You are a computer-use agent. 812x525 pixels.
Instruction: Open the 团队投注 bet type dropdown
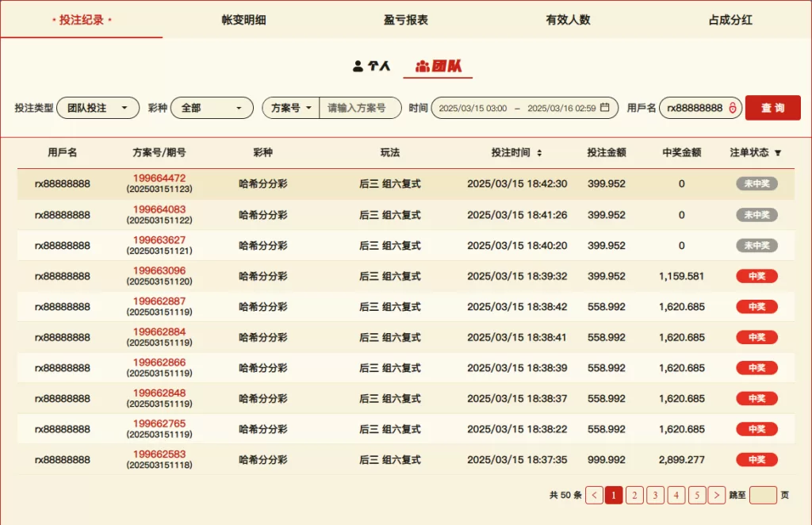(x=98, y=108)
